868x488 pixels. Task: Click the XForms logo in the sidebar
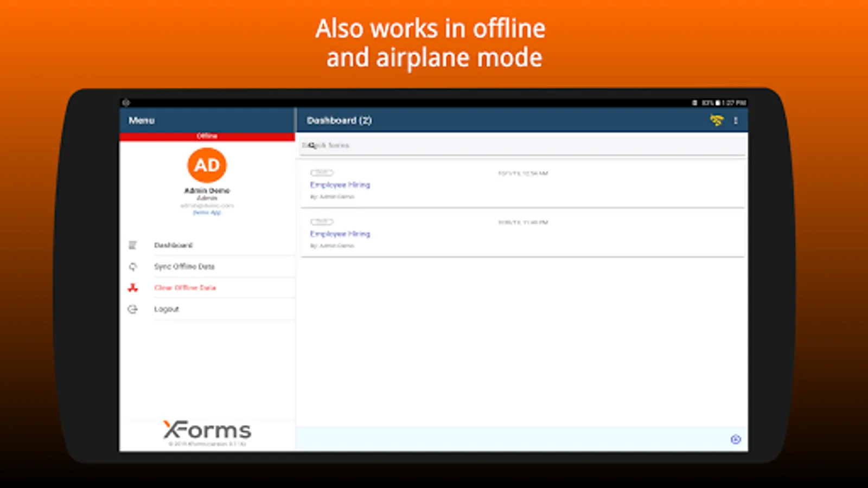(207, 430)
